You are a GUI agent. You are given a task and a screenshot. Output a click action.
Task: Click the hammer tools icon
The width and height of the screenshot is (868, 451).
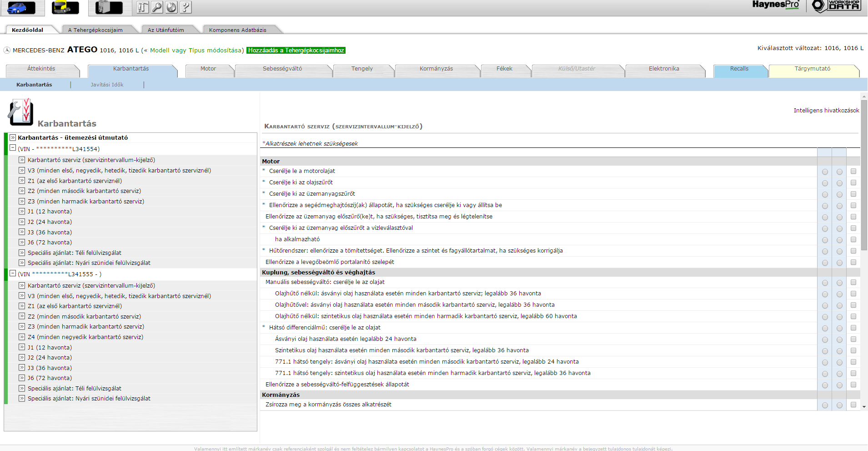click(x=143, y=7)
